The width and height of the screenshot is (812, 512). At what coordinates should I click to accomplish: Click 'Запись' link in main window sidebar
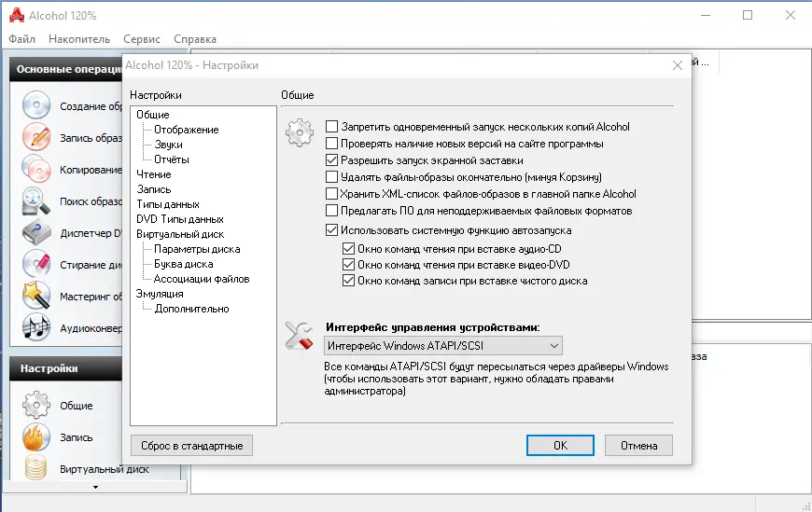[77, 438]
